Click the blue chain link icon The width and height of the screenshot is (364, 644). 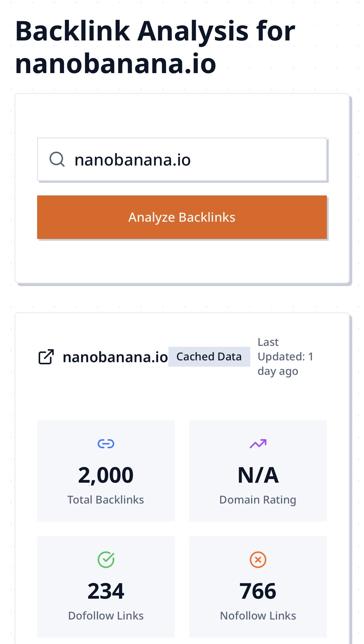click(x=106, y=444)
